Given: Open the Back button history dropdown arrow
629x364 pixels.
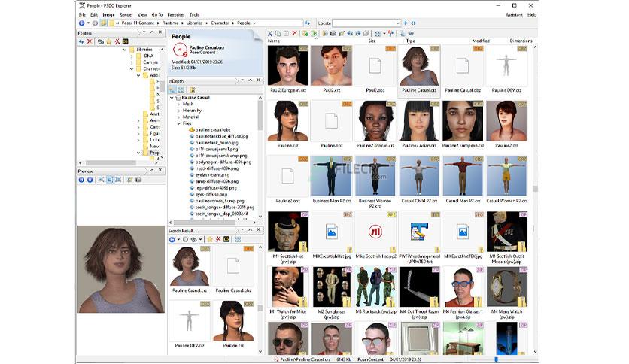Looking at the screenshot, I should point(88,23).
